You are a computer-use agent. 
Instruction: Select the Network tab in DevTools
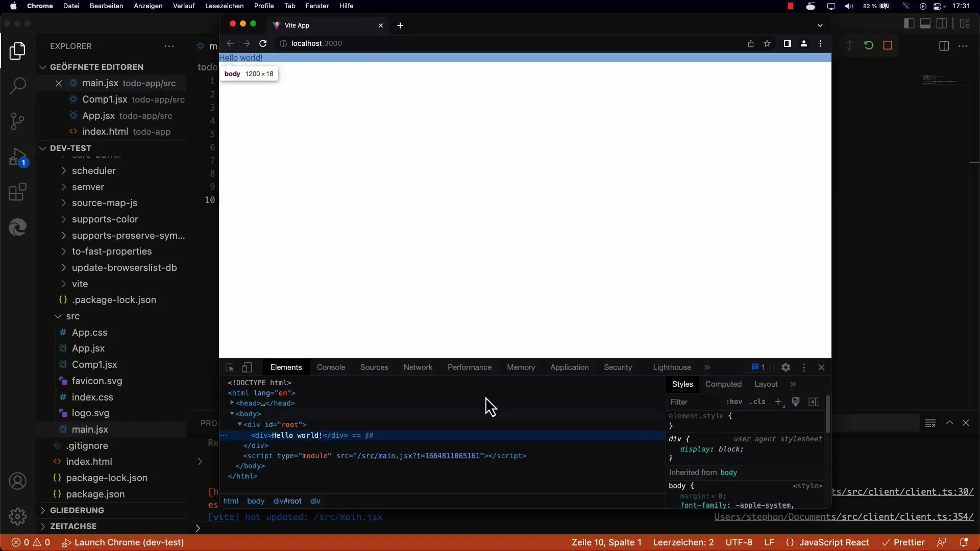[418, 367]
